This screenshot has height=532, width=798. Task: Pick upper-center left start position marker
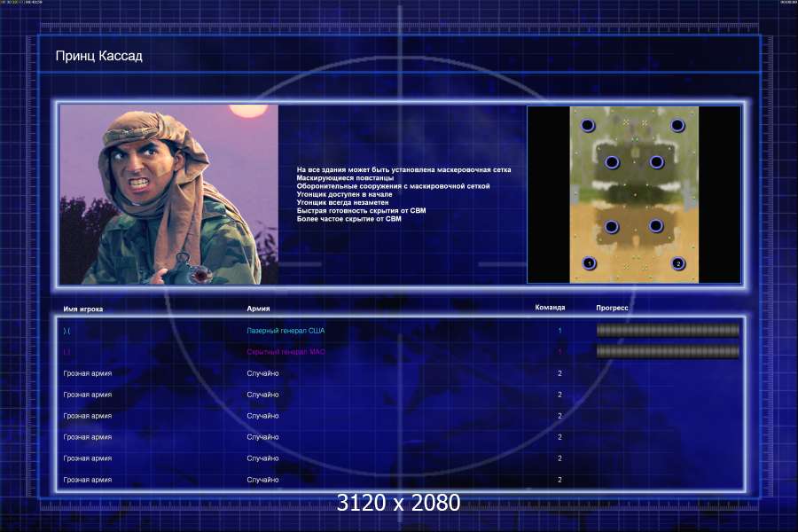click(611, 162)
